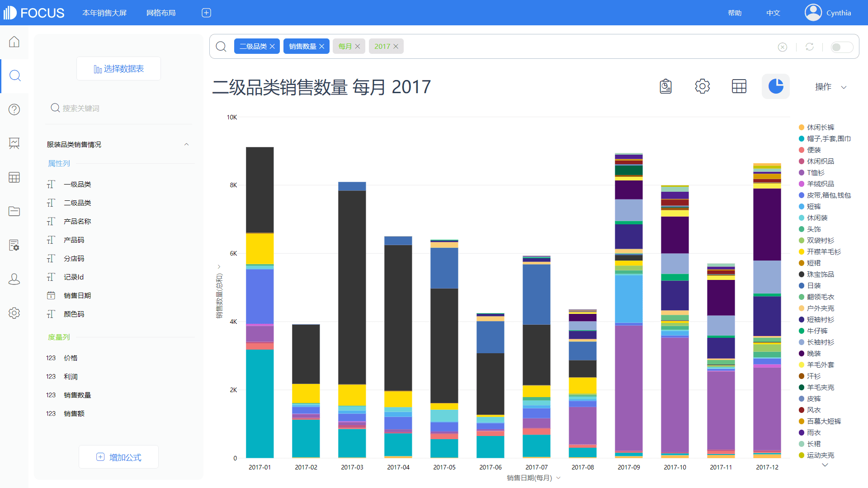Open the system settings gear in sidebar
The height and width of the screenshot is (488, 868).
[14, 313]
